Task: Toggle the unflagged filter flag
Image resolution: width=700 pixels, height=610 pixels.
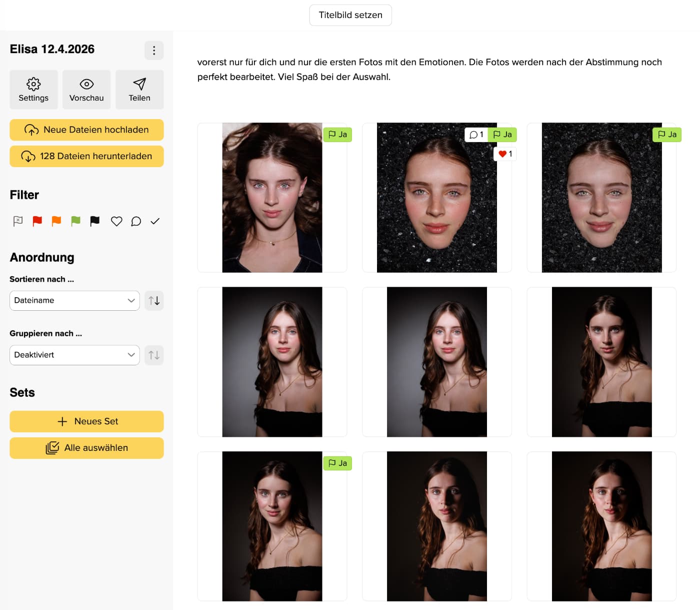Action: point(18,221)
